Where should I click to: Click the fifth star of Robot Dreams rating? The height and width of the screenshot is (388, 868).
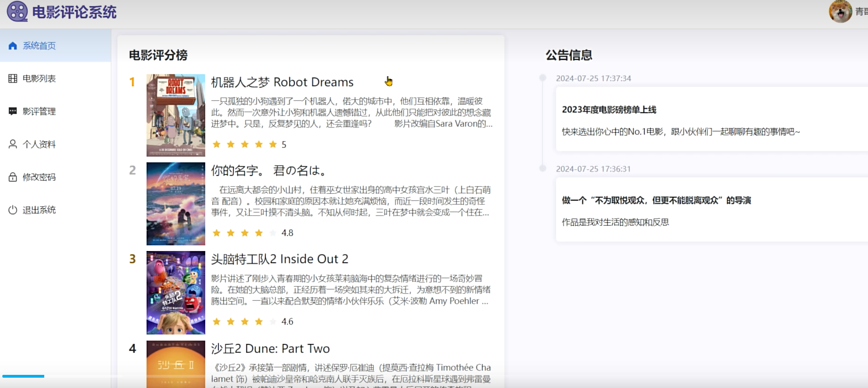(x=273, y=145)
